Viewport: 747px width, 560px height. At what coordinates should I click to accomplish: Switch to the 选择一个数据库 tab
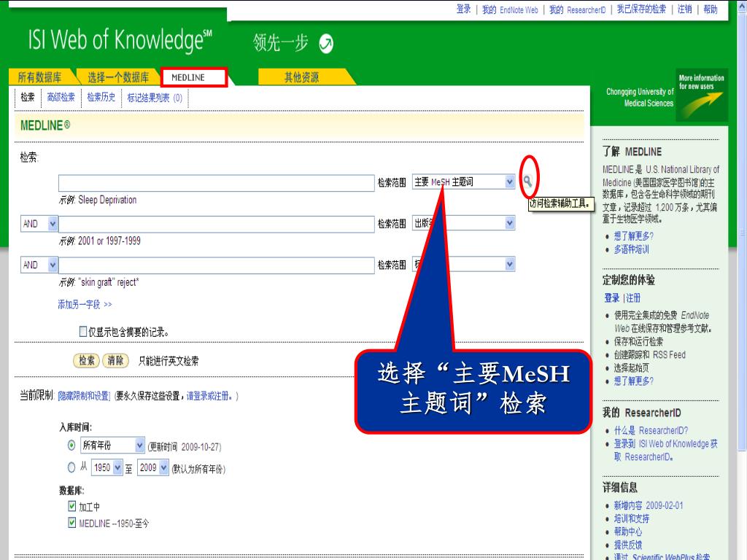click(117, 77)
